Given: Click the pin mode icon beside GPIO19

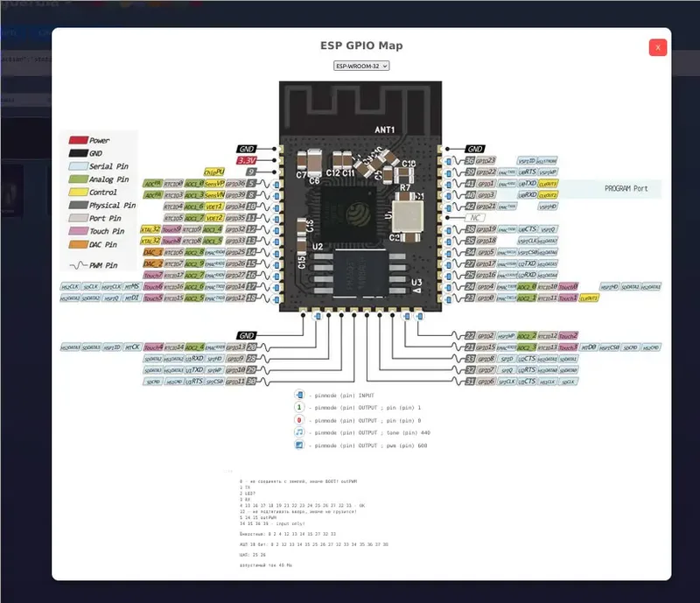Looking at the screenshot, I should tap(449, 229).
